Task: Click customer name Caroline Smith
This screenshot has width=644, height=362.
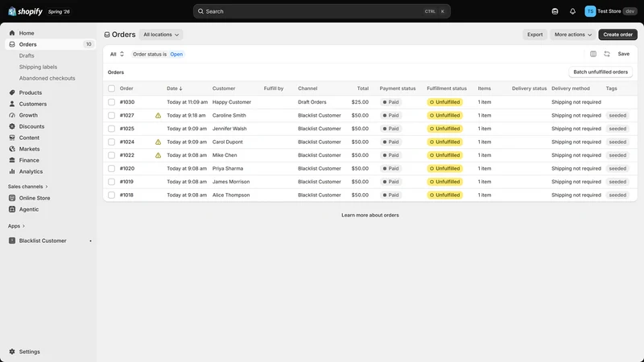Action: pyautogui.click(x=229, y=115)
